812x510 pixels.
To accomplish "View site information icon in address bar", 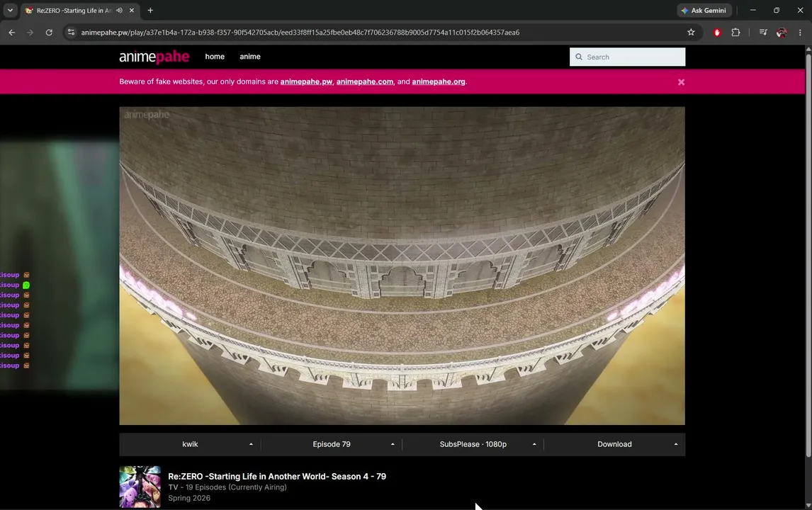I will [x=71, y=32].
